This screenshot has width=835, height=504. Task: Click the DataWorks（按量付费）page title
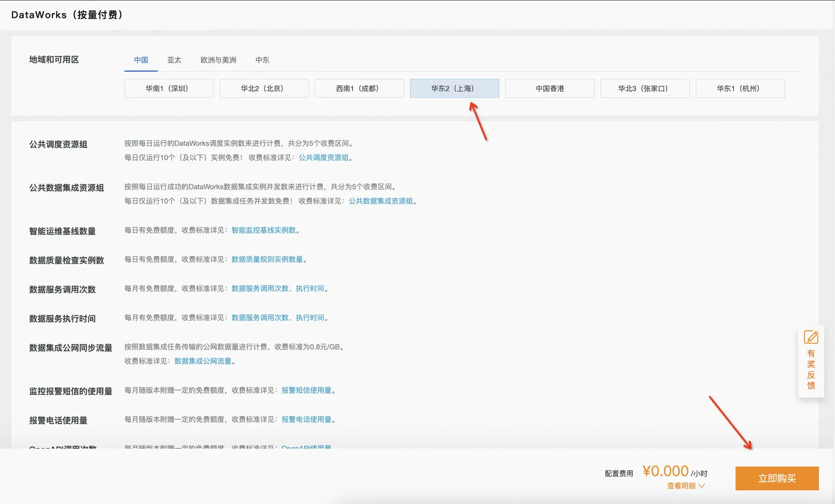point(69,15)
